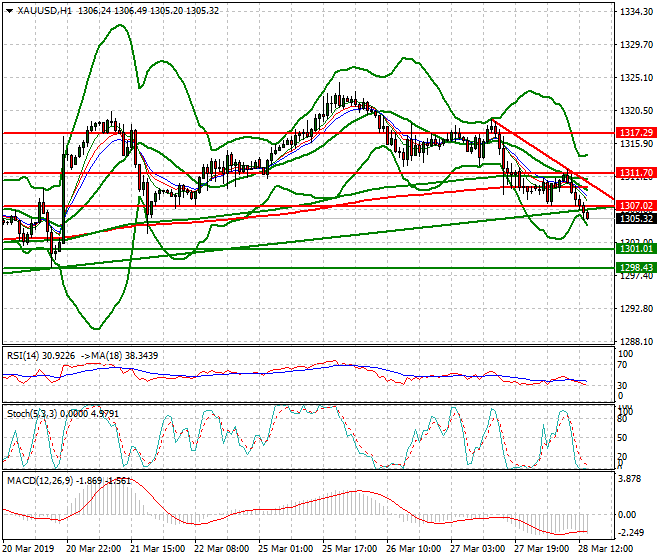Click the 27 Mar 19:00 time label
This screenshot has height=560, width=660.
coord(541,549)
